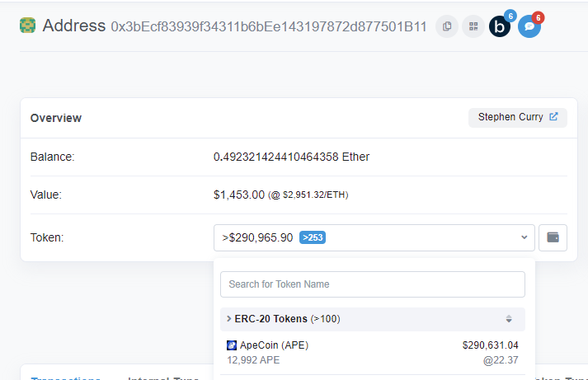Screen dimensions: 588x380
Task: Open the blue chat comments icon
Action: pyautogui.click(x=529, y=26)
